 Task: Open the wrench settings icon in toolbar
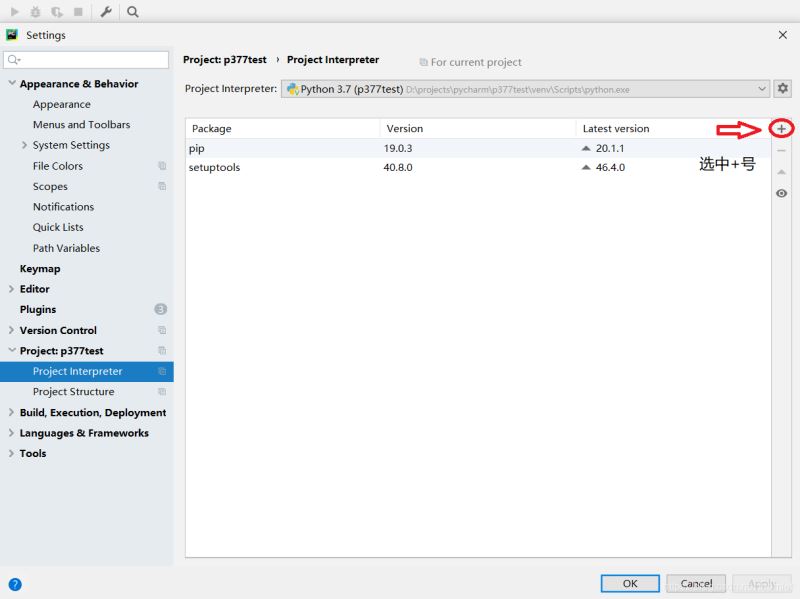pos(106,11)
